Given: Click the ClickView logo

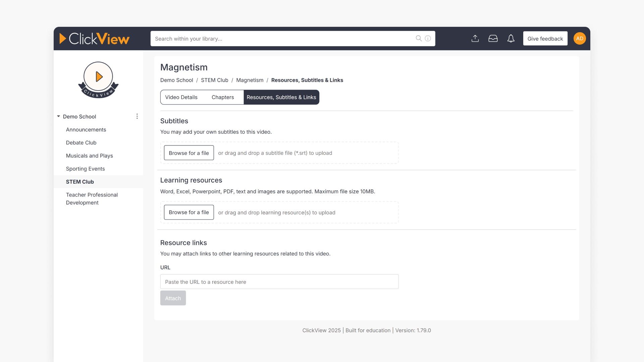Looking at the screenshot, I should [95, 39].
